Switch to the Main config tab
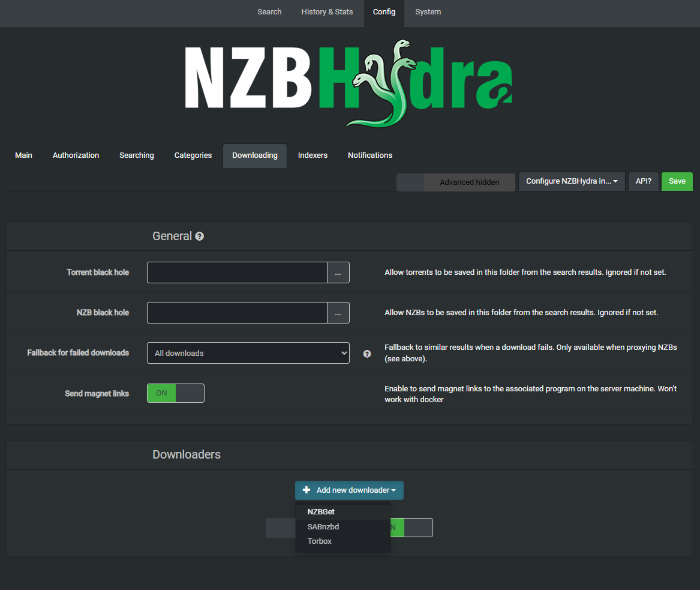700x590 pixels. pos(23,155)
